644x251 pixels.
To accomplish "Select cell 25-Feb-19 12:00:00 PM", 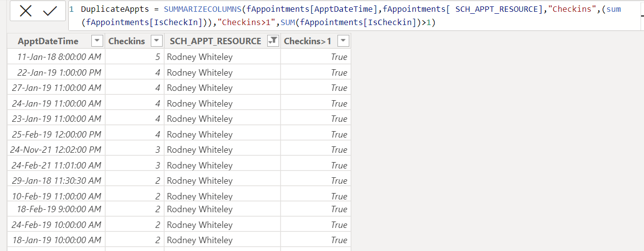I will [x=57, y=134].
